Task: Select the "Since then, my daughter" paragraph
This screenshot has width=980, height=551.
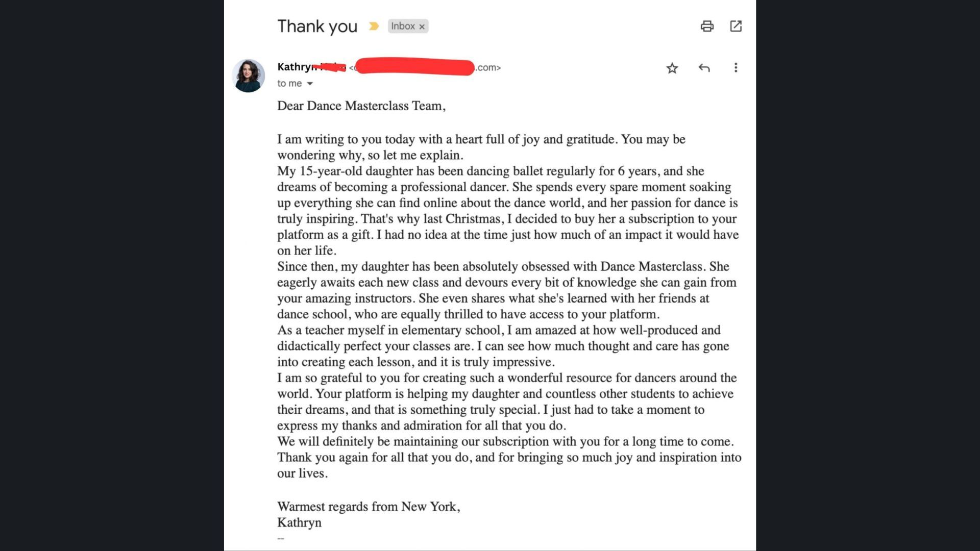Action: (507, 290)
